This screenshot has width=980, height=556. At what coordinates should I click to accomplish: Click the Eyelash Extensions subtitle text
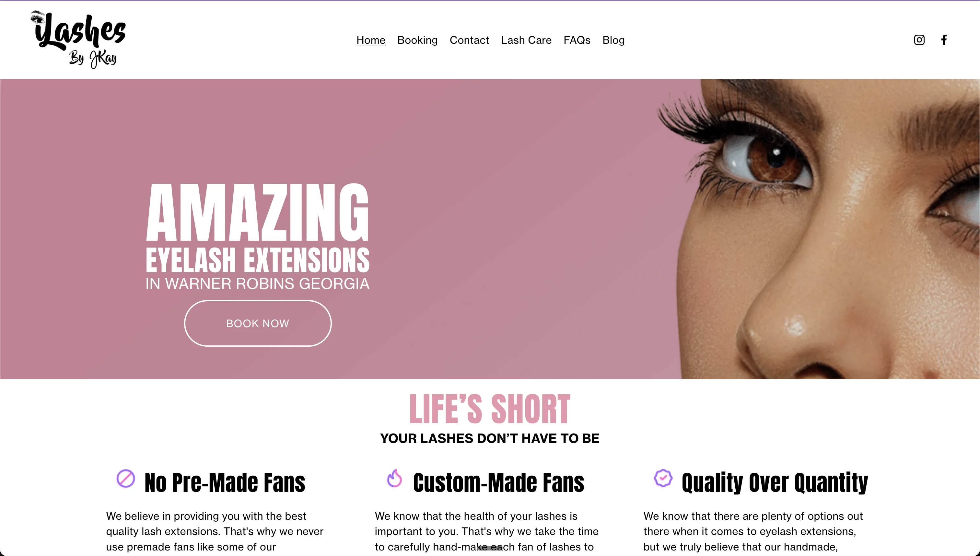pyautogui.click(x=258, y=260)
